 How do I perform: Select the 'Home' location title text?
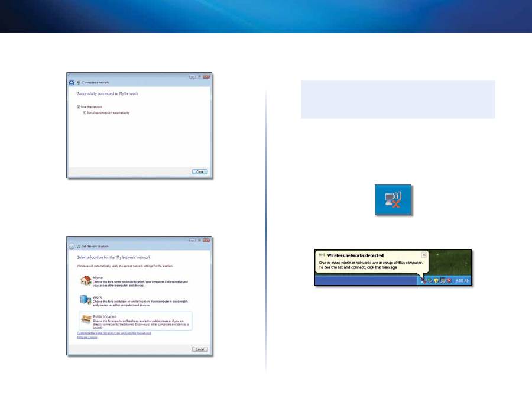click(x=98, y=276)
